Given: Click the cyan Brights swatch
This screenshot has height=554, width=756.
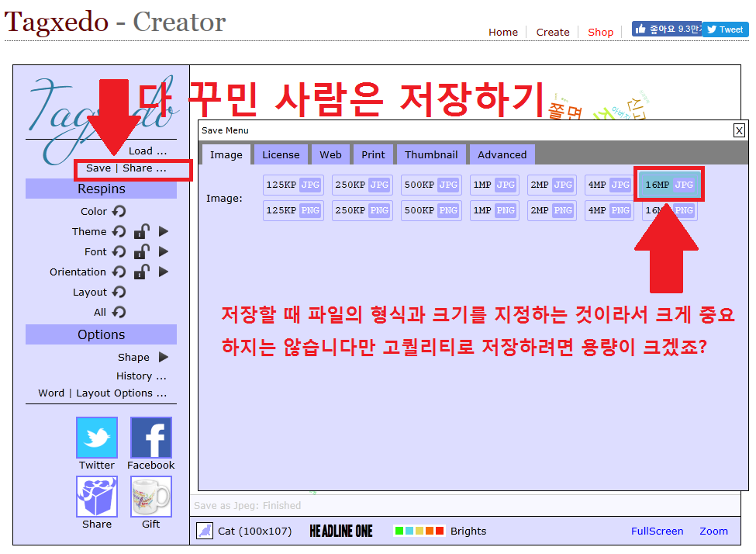Looking at the screenshot, I should [x=409, y=531].
